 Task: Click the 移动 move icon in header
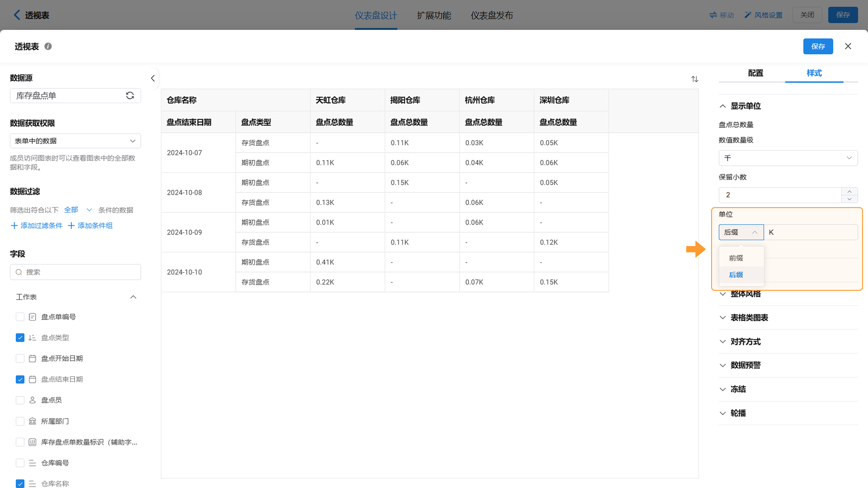point(713,15)
